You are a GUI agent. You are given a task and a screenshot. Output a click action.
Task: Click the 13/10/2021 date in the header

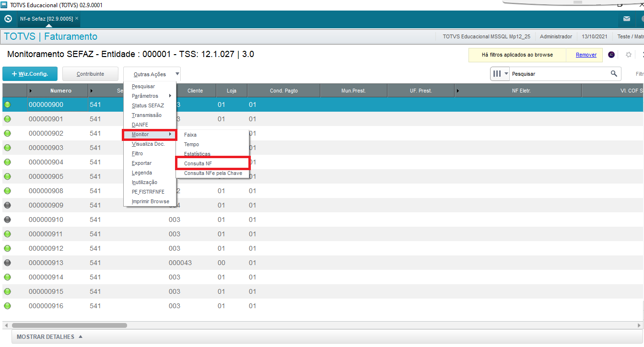[595, 36]
